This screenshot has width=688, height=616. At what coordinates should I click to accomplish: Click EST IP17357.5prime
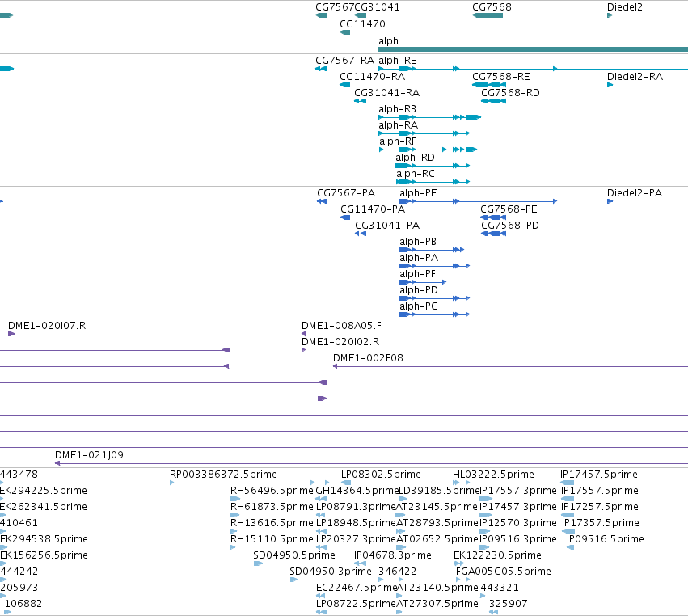(x=568, y=531)
